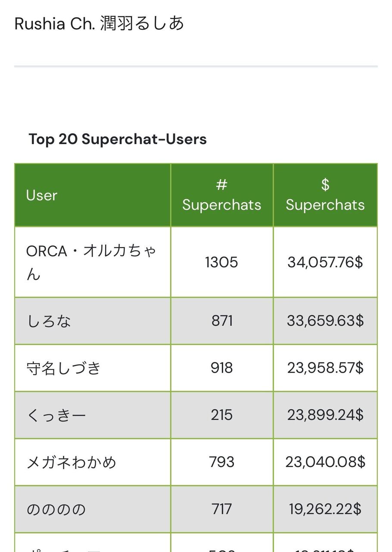Click the 918 superchat count cell
The image size is (392, 552).
pos(222,368)
